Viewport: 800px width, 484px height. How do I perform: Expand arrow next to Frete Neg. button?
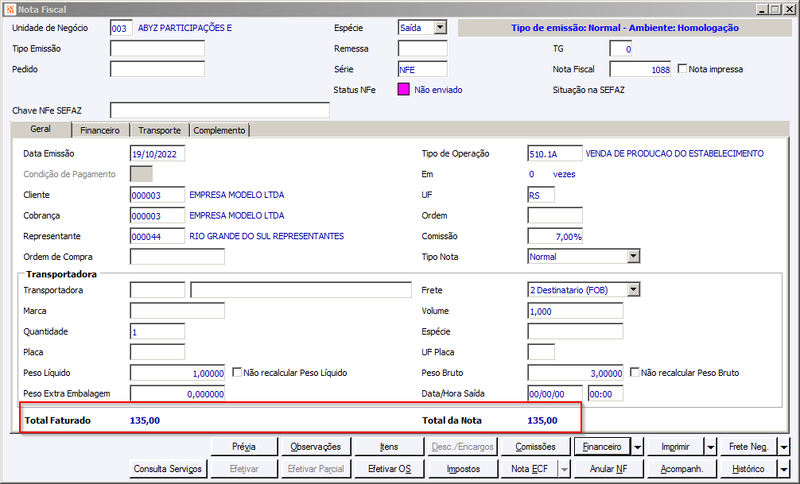pyautogui.click(x=784, y=447)
